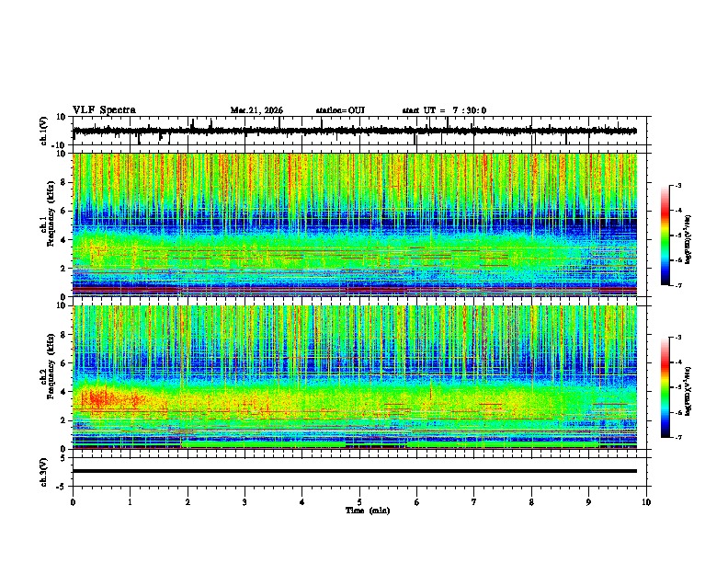
Task: Click time axis tick label "5"
Action: (359, 502)
